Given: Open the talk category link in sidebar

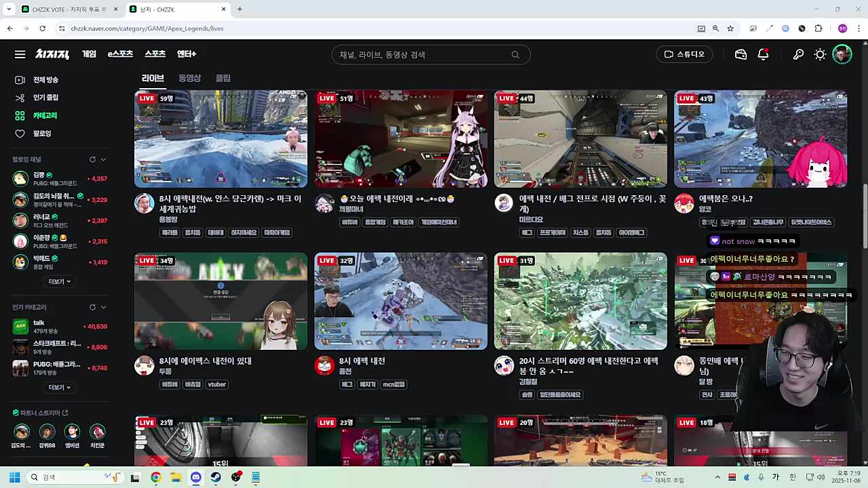Looking at the screenshot, I should tap(39, 323).
